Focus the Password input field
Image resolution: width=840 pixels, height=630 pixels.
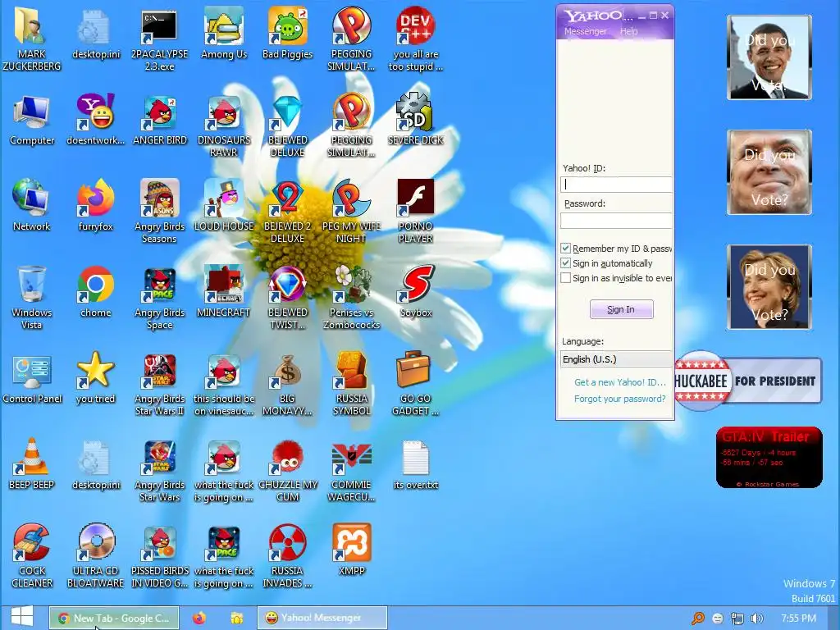coord(616,220)
